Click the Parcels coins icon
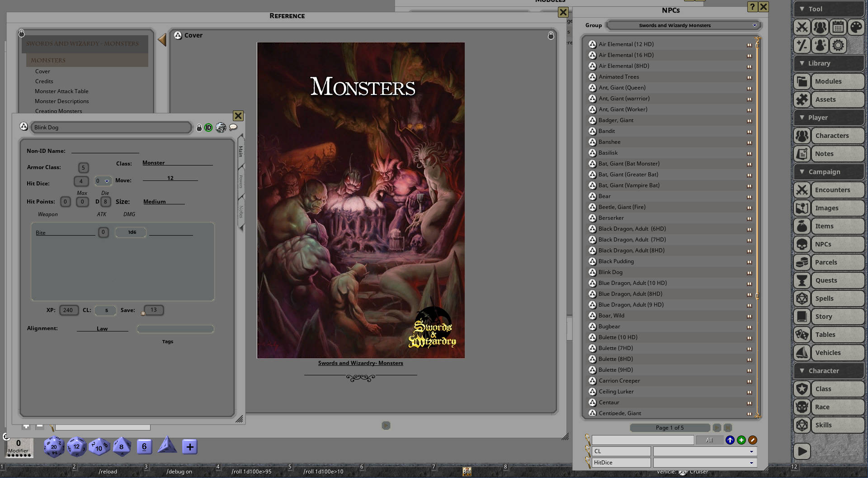Screen dimensions: 868x478 (x=802, y=262)
